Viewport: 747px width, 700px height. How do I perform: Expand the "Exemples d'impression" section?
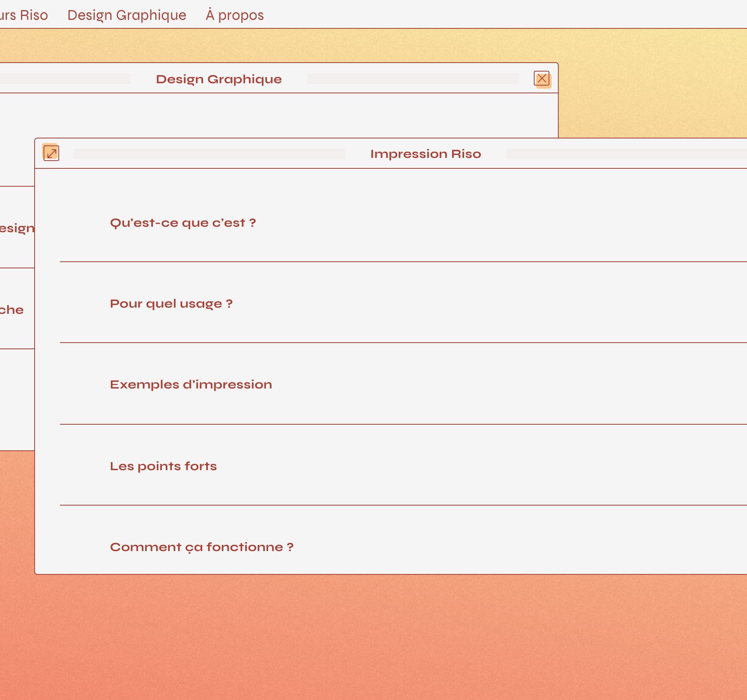coord(191,385)
